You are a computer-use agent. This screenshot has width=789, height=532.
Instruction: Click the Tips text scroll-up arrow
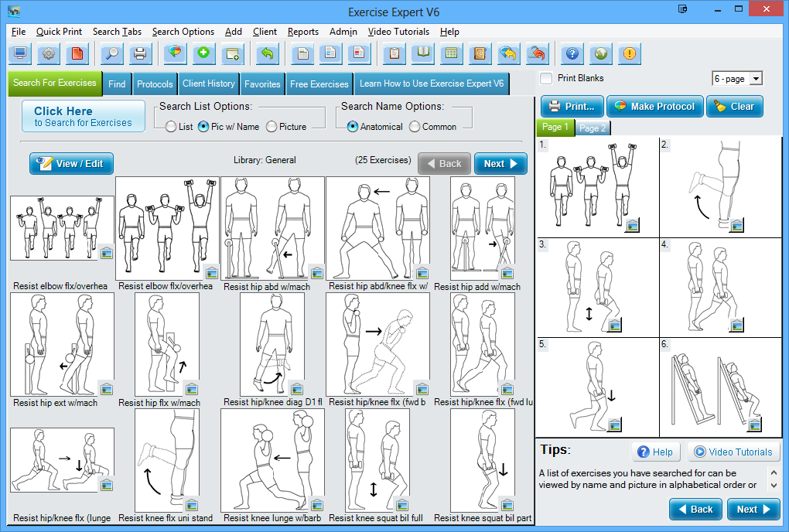(774, 472)
